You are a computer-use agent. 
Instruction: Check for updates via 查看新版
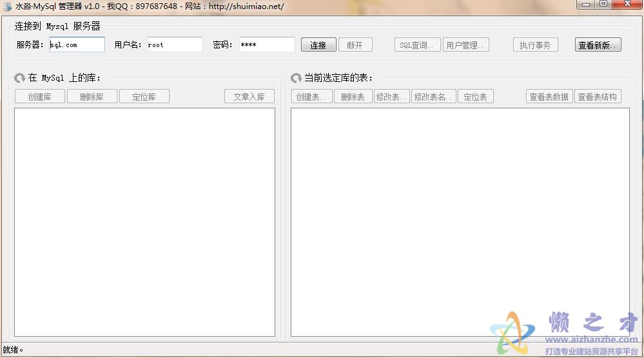(x=598, y=45)
